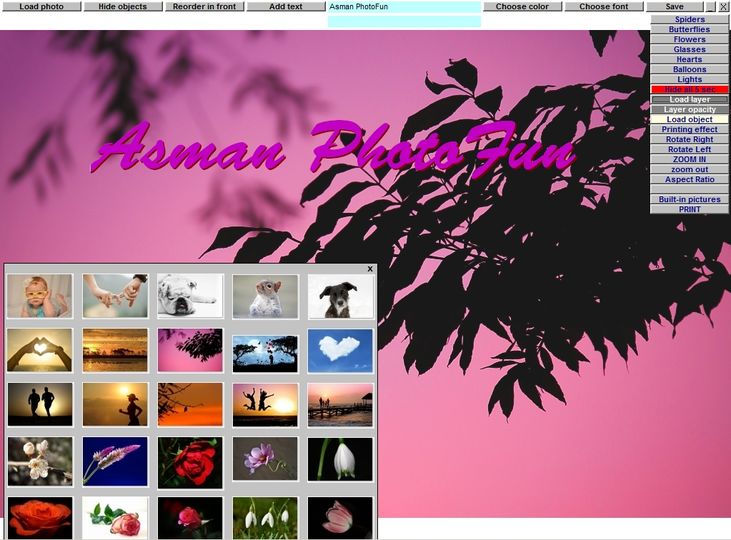The width and height of the screenshot is (731, 540).
Task: Open the Hearts objects category
Action: click(x=689, y=60)
